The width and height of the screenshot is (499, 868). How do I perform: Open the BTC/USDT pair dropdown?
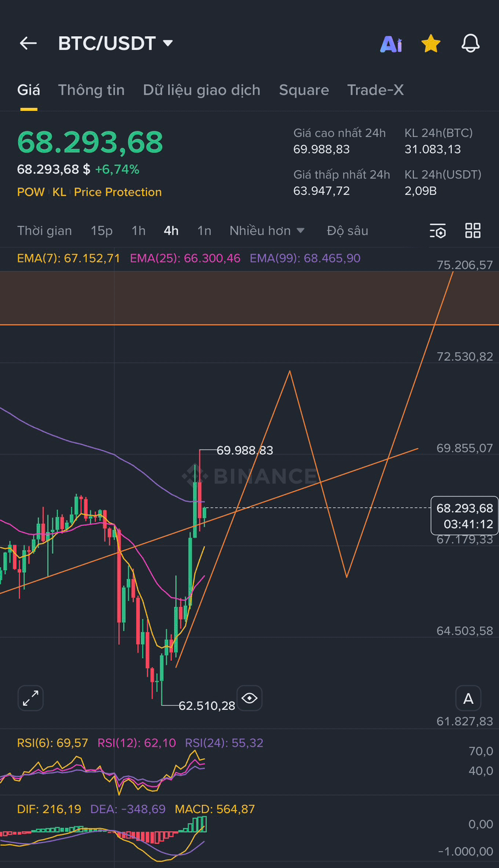(116, 43)
